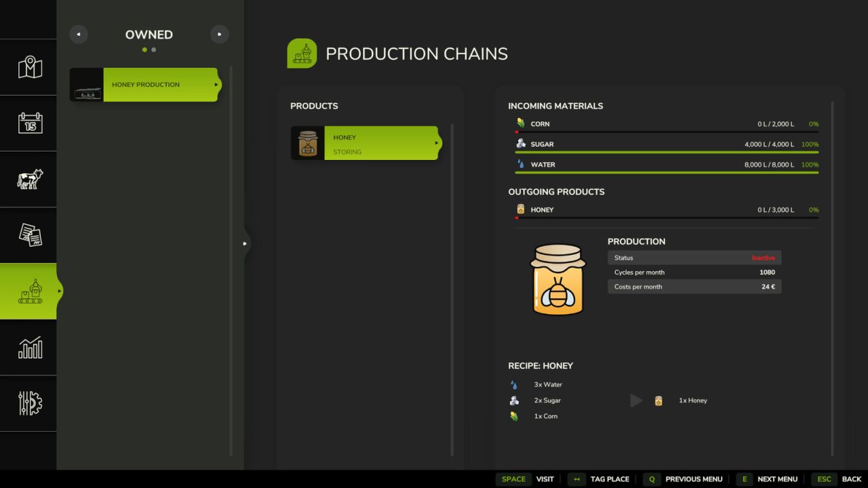Screen dimensions: 868x488
Task: Open the calendar sidebar icon
Action: 30,123
